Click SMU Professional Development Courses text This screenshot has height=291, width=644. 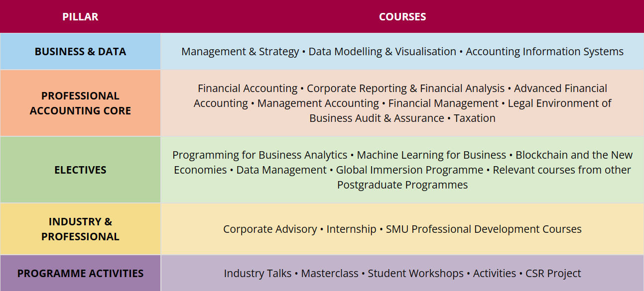pyautogui.click(x=484, y=229)
